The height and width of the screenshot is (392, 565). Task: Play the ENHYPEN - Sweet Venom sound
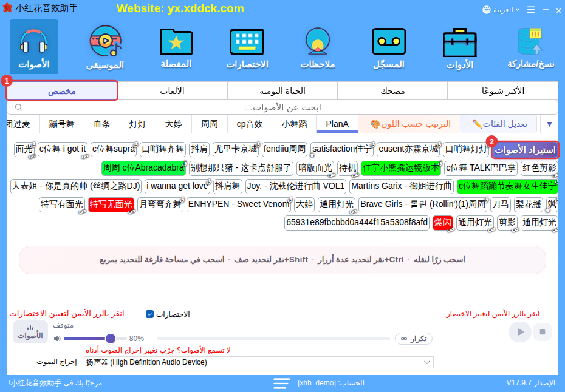coord(239,204)
